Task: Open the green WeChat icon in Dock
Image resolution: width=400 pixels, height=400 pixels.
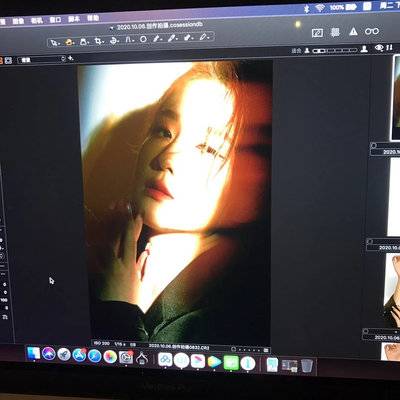Action: point(231,362)
